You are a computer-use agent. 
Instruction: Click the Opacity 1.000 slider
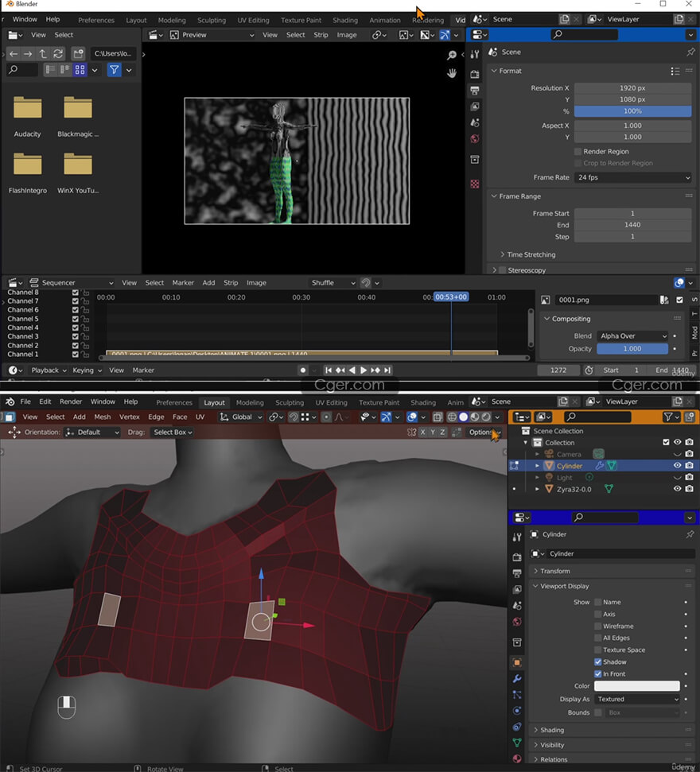(x=632, y=348)
